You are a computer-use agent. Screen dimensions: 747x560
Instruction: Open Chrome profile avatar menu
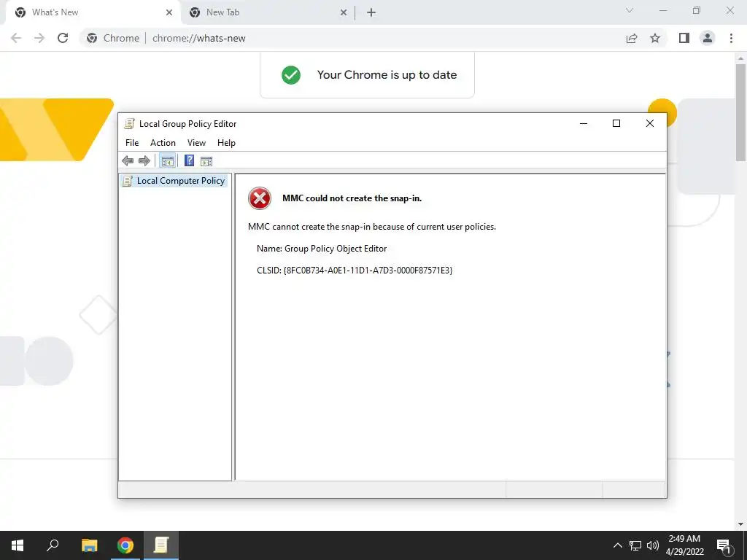[708, 38]
